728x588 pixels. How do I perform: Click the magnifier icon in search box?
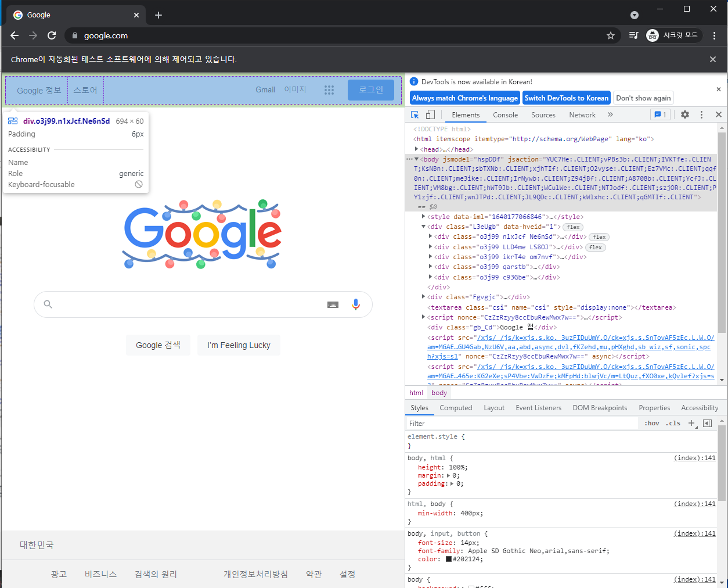click(48, 304)
